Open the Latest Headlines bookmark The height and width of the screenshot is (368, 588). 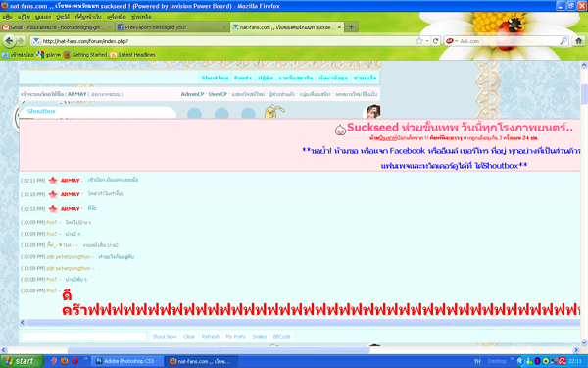(x=132, y=55)
